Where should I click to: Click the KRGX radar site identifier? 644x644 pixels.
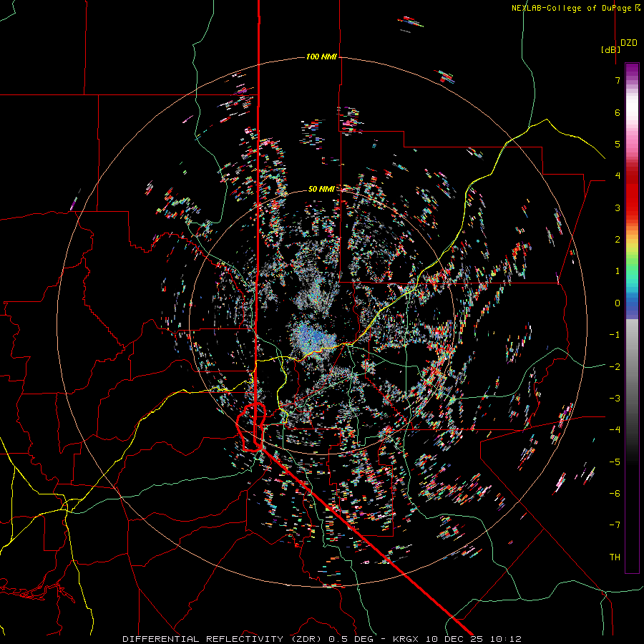point(406,639)
